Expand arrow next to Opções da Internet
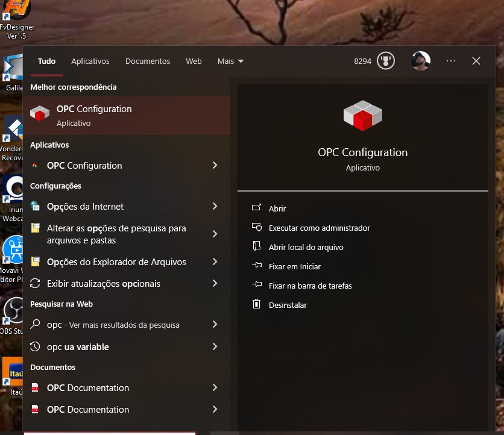This screenshot has width=504, height=435. pos(215,207)
